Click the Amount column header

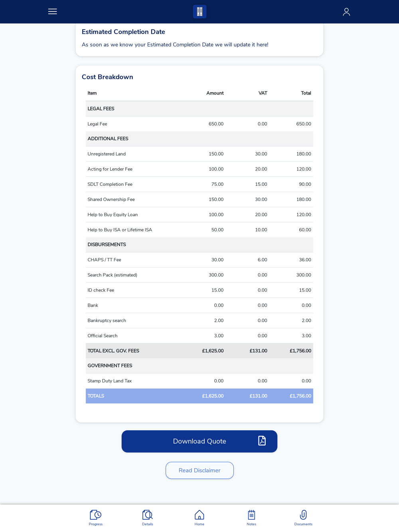[215, 93]
